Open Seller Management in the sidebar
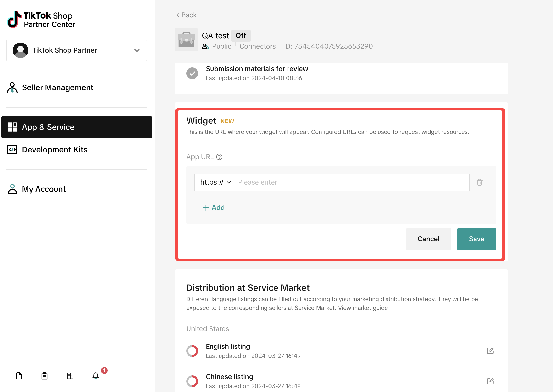The image size is (553, 392). (58, 87)
